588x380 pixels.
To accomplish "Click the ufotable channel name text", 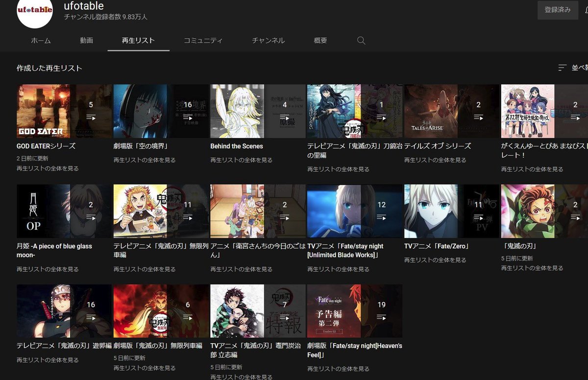I will click(84, 6).
